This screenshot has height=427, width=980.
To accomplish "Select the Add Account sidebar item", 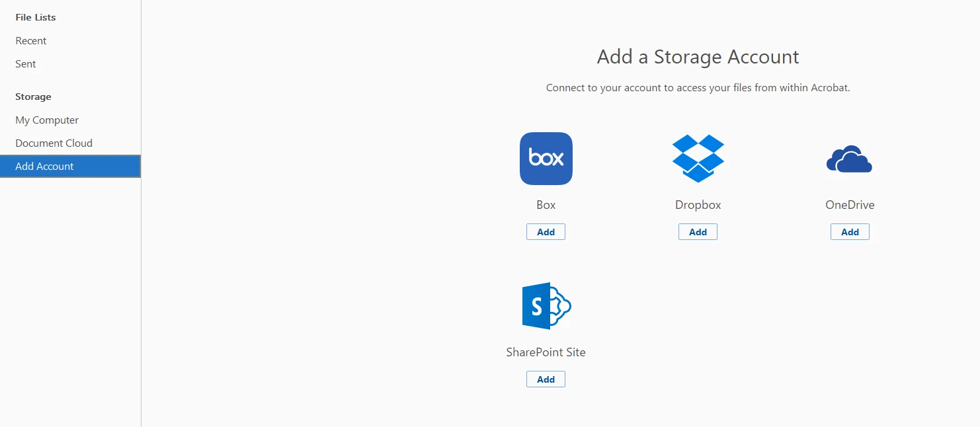I will (x=70, y=167).
